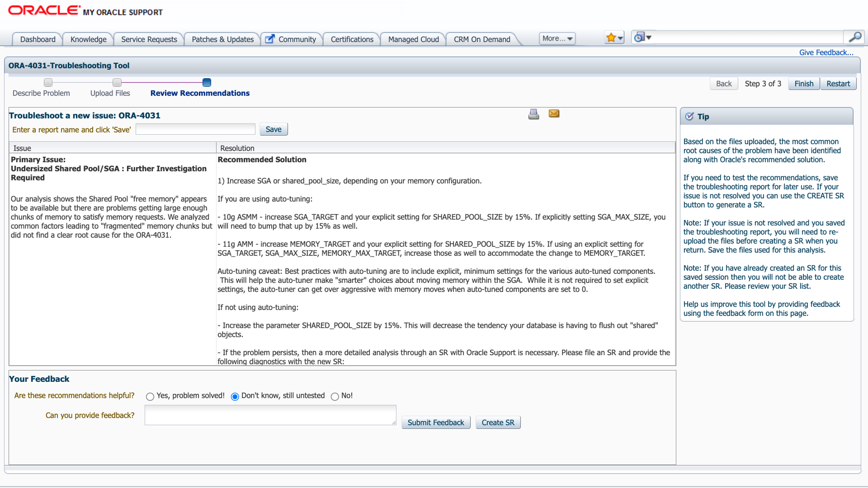
Task: Click the Oracle logo
Action: pos(44,11)
